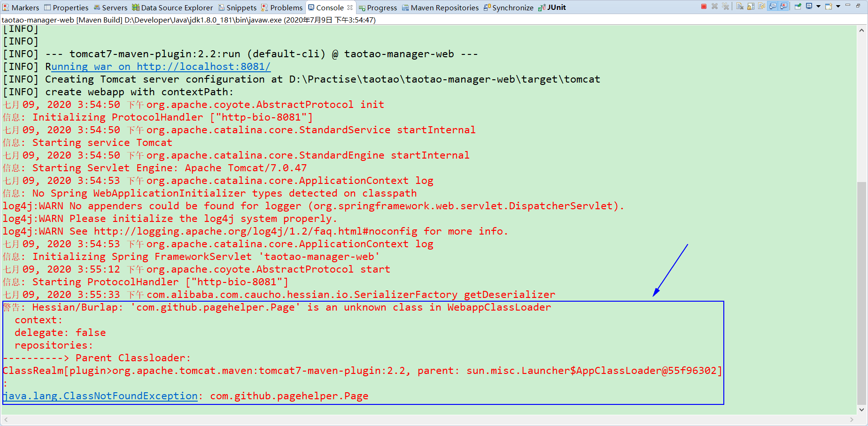Toggle Word Wrap in the console toolbar
Screen dimensions: 868x426
[x=761, y=7]
